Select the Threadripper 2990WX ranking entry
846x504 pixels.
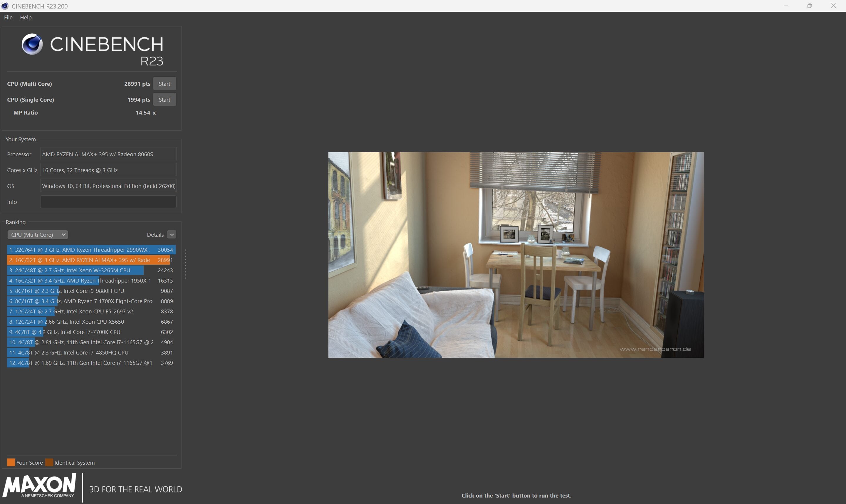tap(91, 250)
